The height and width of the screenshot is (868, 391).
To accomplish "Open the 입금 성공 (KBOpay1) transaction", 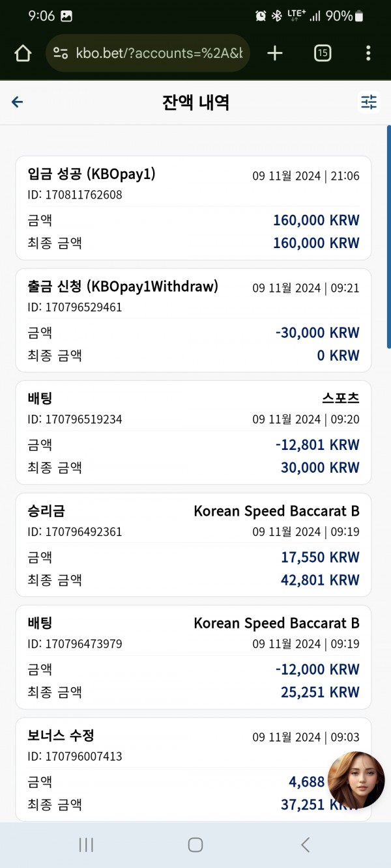I will coord(194,208).
